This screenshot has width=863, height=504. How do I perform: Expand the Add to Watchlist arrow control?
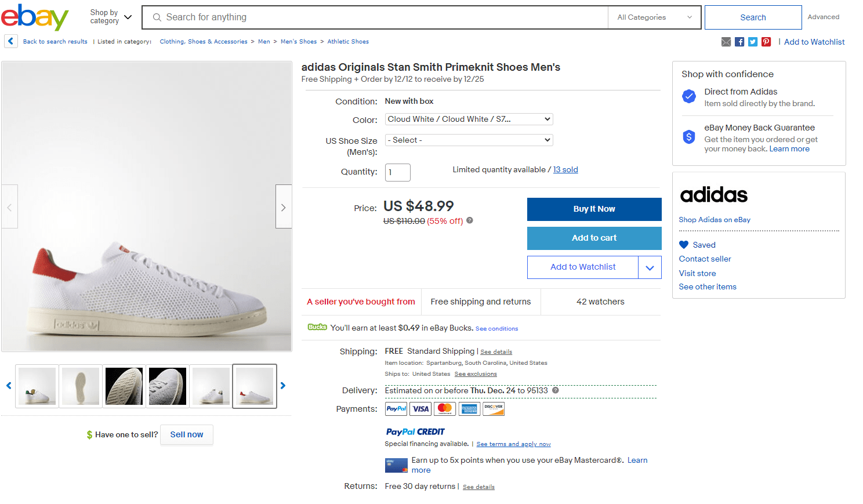(650, 267)
